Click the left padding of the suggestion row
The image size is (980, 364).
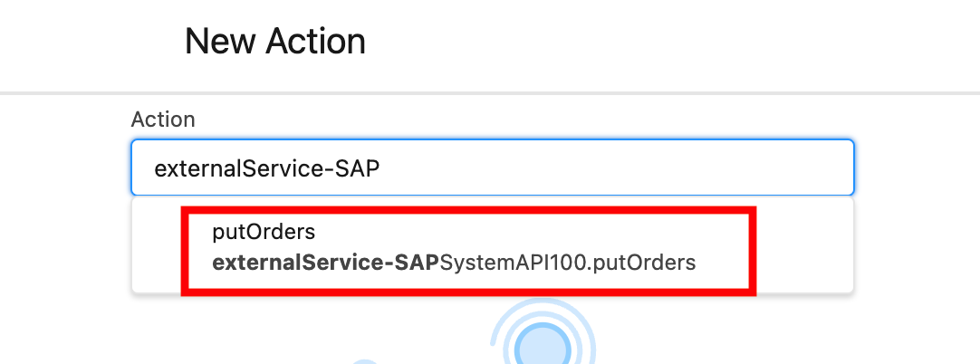(158, 246)
